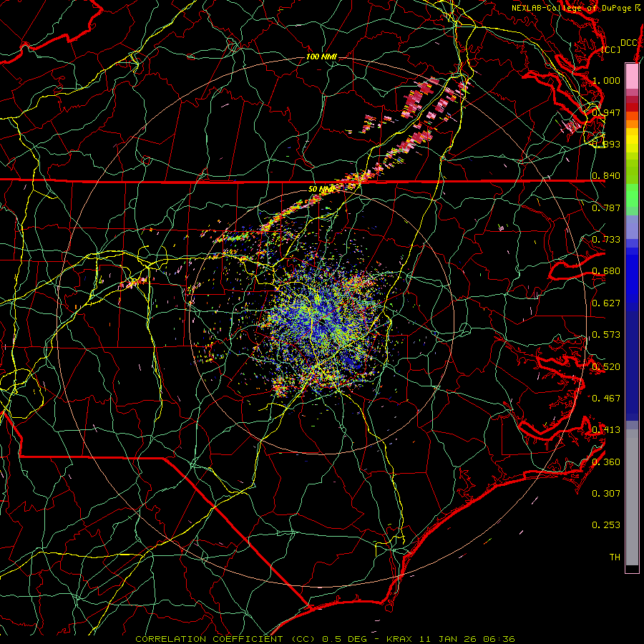This screenshot has width=644, height=644.
Task: Select the bright green color bar segment
Action: click(x=632, y=195)
